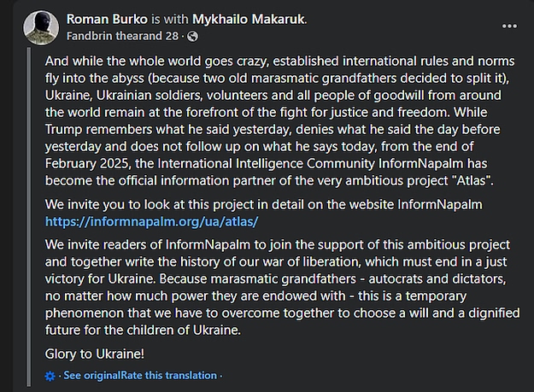
Task: Click the word "Trump" in the post
Action: [63, 130]
